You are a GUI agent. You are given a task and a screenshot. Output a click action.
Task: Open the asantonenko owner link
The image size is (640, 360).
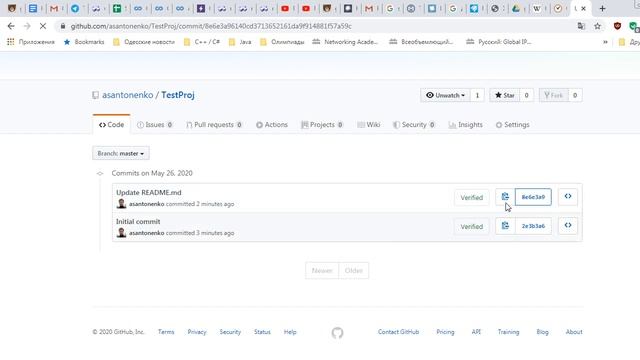[127, 95]
